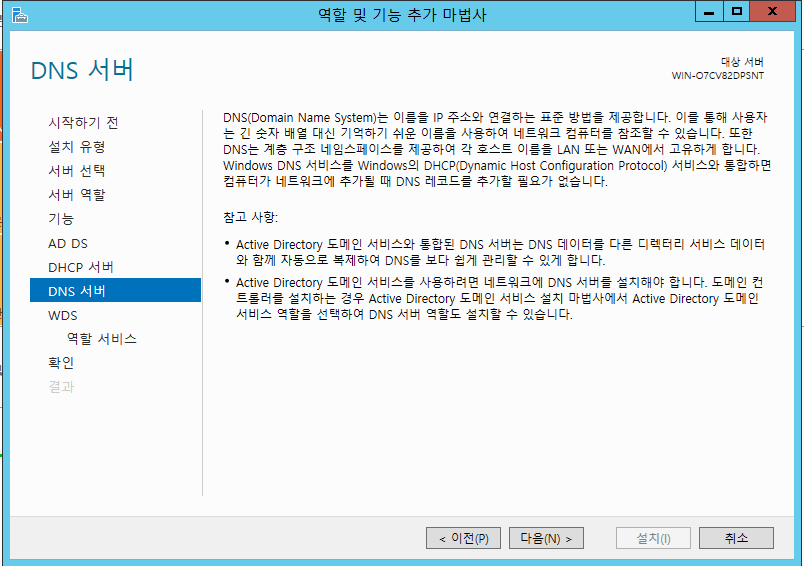
Task: Maximize the wizard window
Action: (x=737, y=12)
